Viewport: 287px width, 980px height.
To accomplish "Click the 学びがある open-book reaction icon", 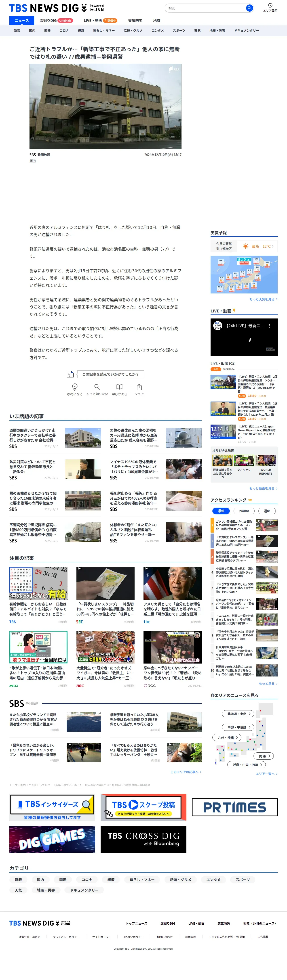I will tap(120, 387).
